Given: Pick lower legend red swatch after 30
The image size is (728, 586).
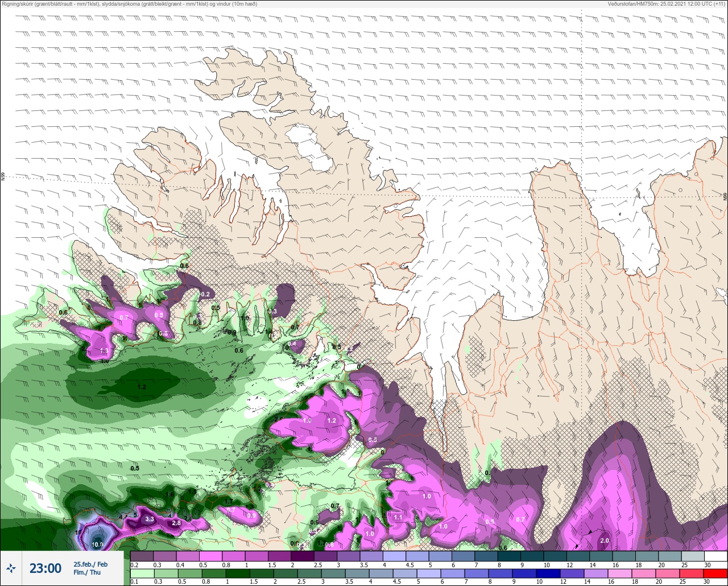Looking at the screenshot, I should click(x=715, y=573).
